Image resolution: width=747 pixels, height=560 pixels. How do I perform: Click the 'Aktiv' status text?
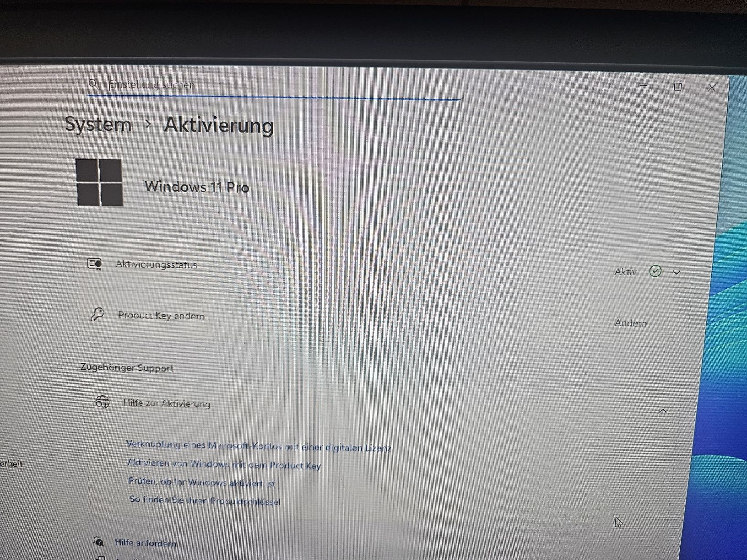point(625,272)
